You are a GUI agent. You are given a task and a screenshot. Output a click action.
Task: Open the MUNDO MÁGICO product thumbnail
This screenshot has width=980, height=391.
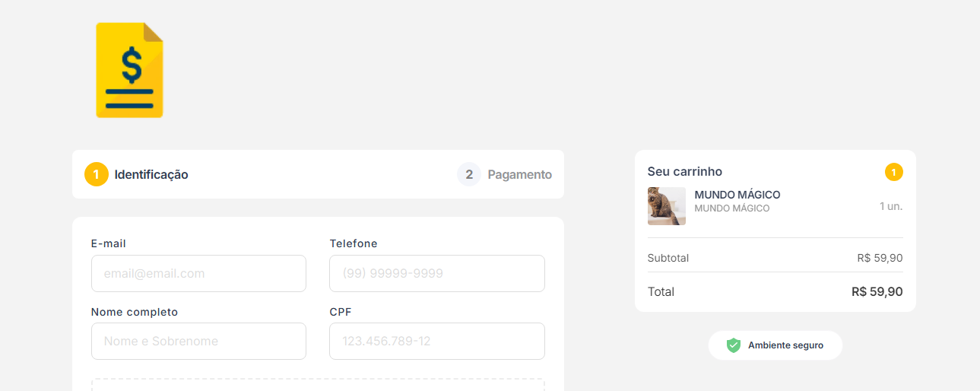[x=667, y=206]
